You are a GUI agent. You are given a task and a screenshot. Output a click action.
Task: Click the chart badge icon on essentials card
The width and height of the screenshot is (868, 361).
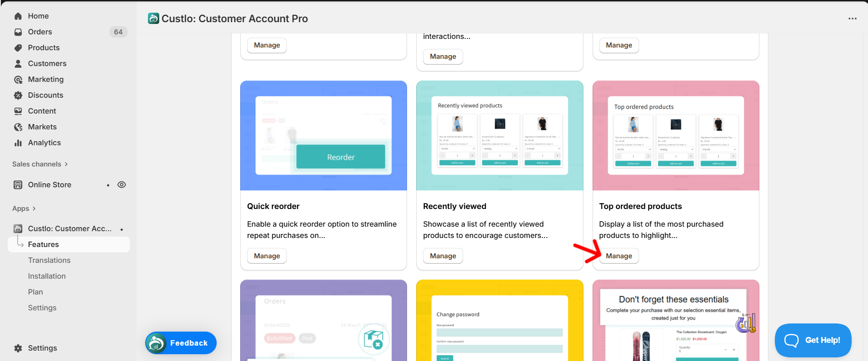(x=746, y=323)
